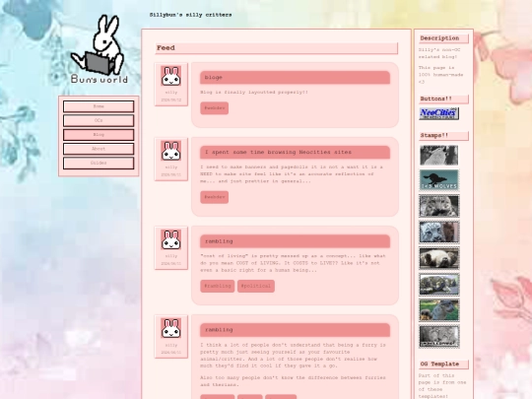
Task: Filter by the #political tag
Action: point(256,286)
